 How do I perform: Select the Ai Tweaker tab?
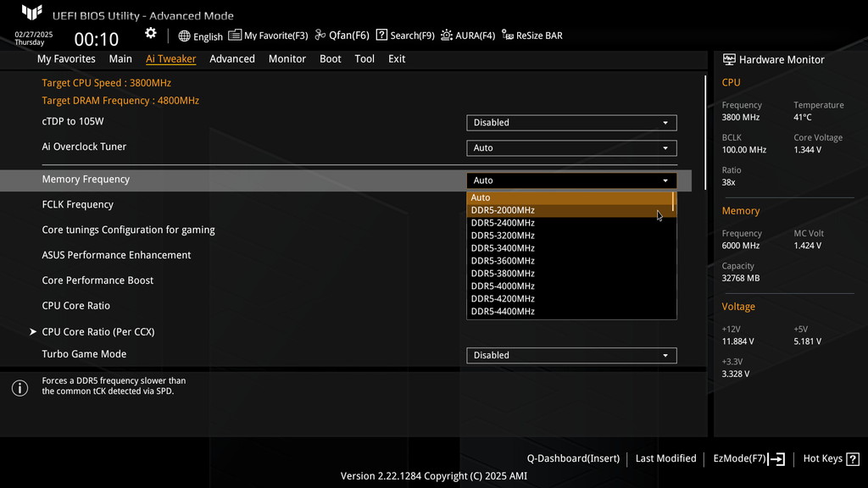[170, 58]
